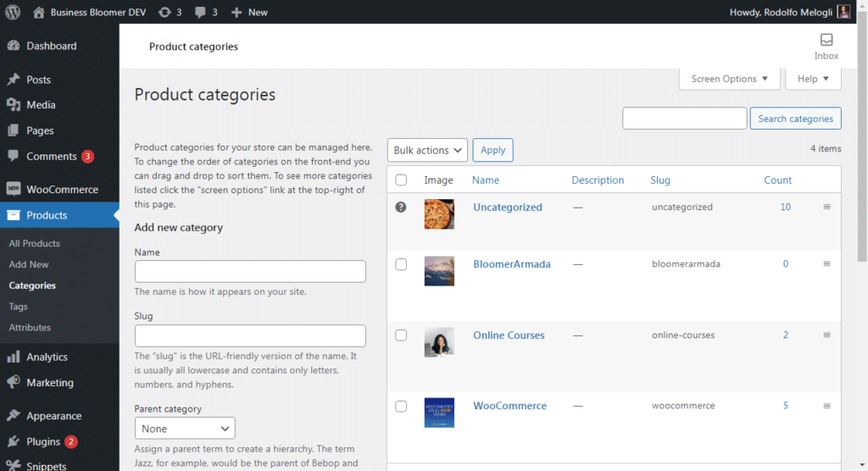This screenshot has width=868, height=471.
Task: Click the Online Courses woman thumbnail
Action: (439, 341)
